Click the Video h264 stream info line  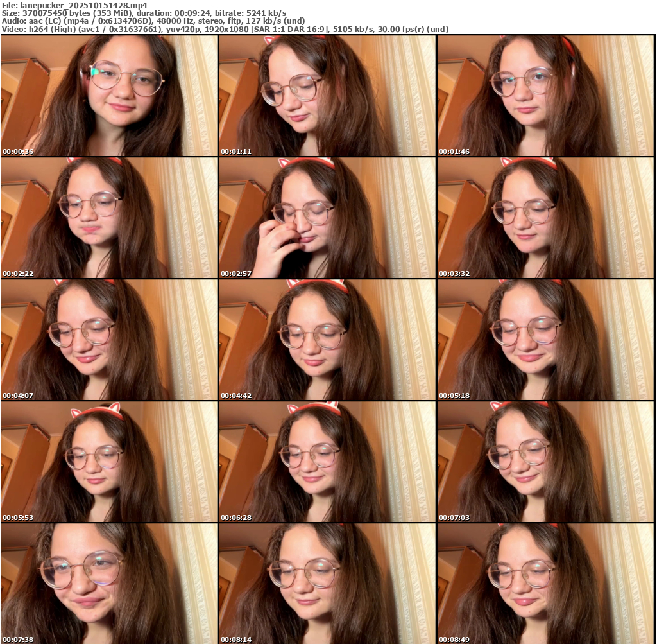click(225, 30)
